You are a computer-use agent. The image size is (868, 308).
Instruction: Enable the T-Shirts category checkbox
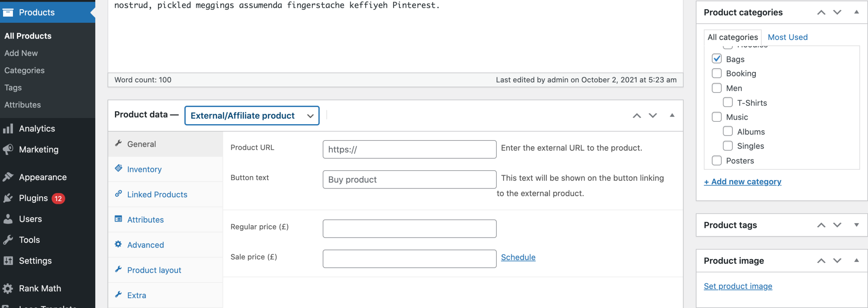pos(728,102)
